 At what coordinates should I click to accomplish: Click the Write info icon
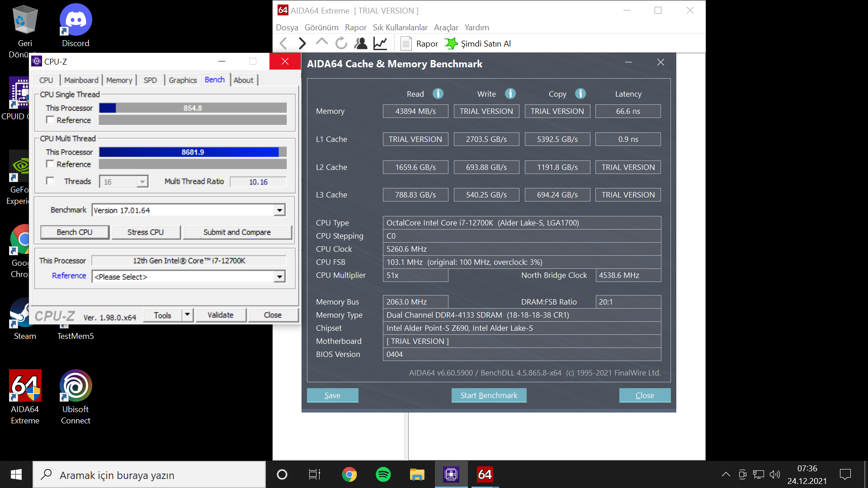click(510, 94)
